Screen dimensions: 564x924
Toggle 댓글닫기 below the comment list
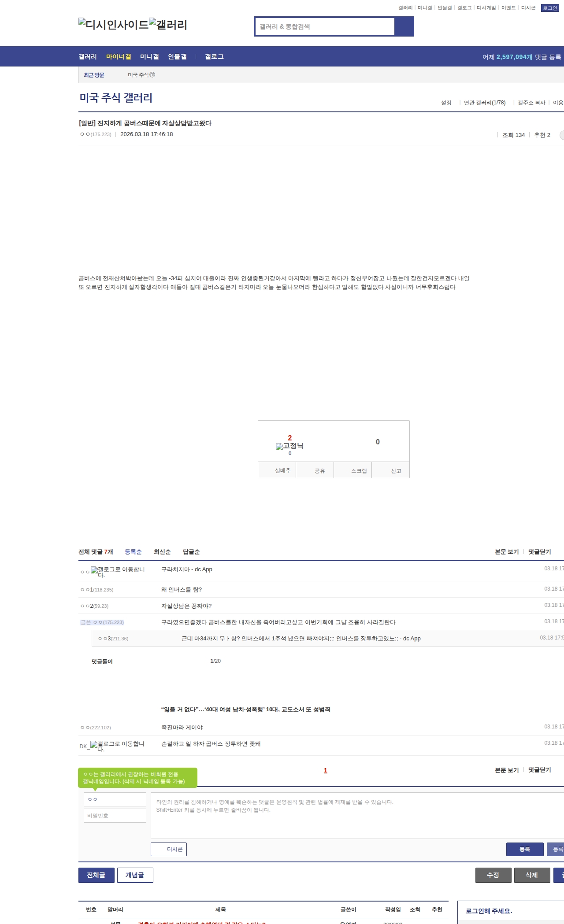(x=539, y=770)
